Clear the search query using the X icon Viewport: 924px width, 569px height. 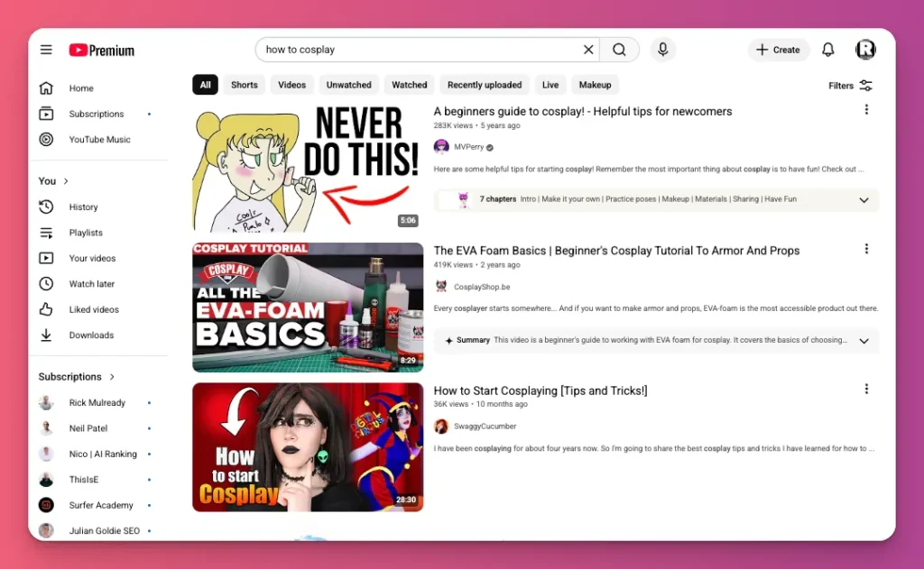coord(587,50)
